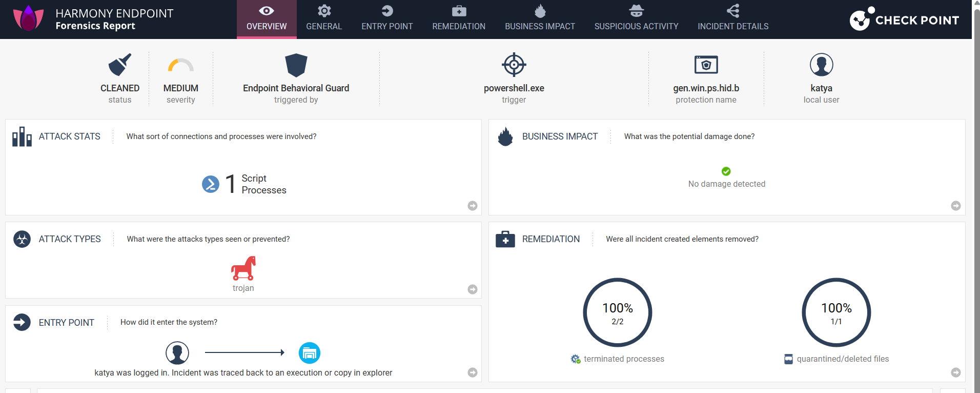The image size is (980, 393).
Task: Click the vertical page scrollbar
Action: (x=976, y=196)
